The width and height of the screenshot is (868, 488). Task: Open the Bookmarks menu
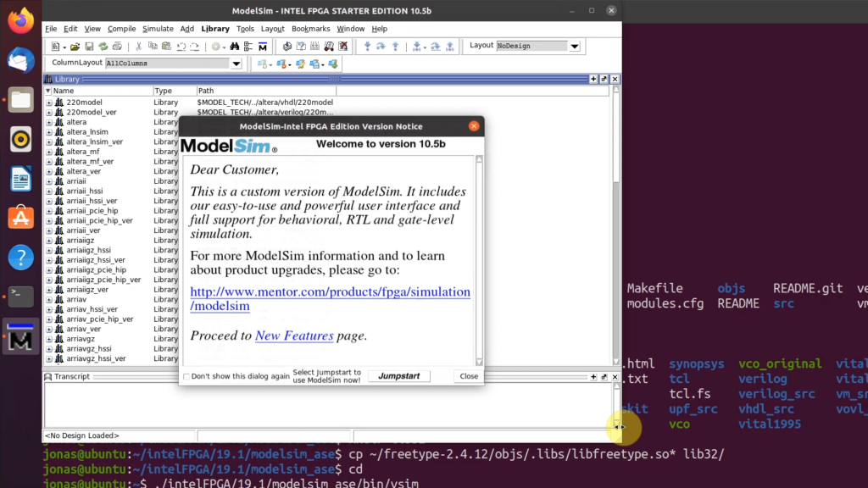click(x=310, y=29)
